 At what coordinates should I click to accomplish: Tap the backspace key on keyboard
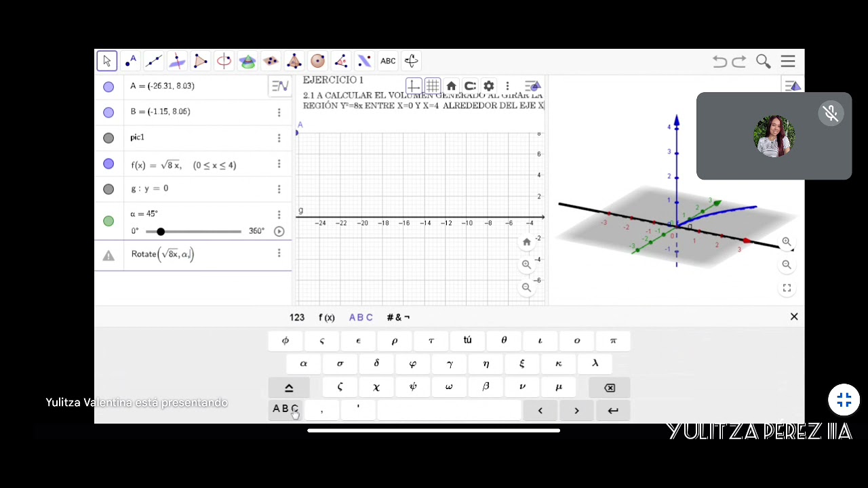pos(610,388)
